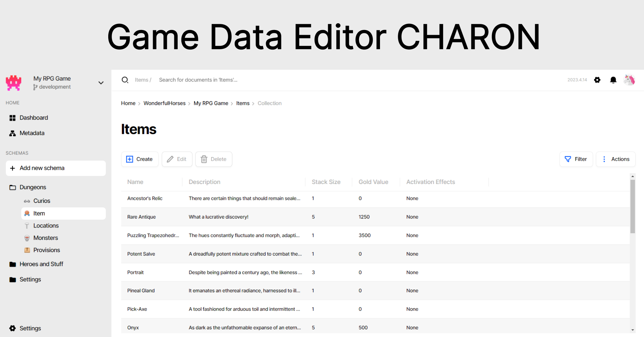Viewport: 644px width, 337px height.
Task: Open the Actions menu
Action: point(616,159)
